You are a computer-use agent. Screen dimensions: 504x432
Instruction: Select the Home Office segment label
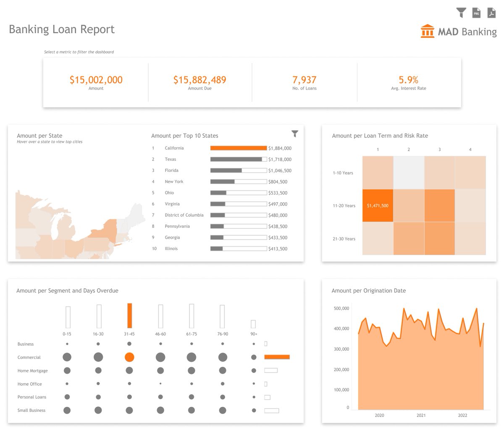click(29, 384)
